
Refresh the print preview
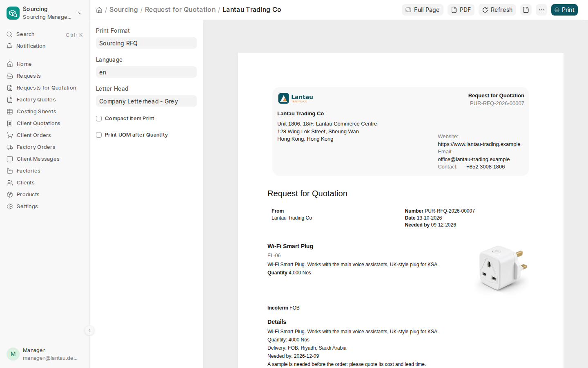click(497, 10)
